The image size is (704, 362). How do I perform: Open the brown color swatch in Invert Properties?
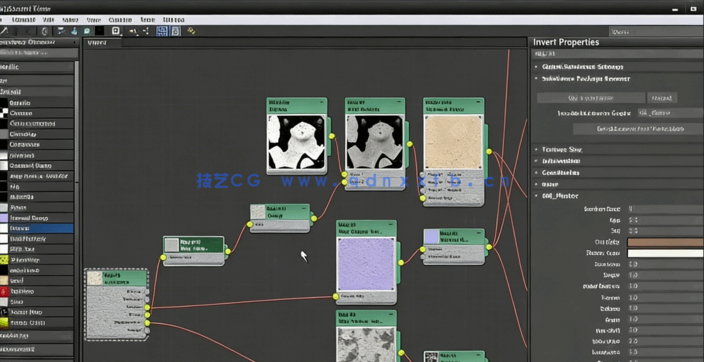click(x=665, y=242)
